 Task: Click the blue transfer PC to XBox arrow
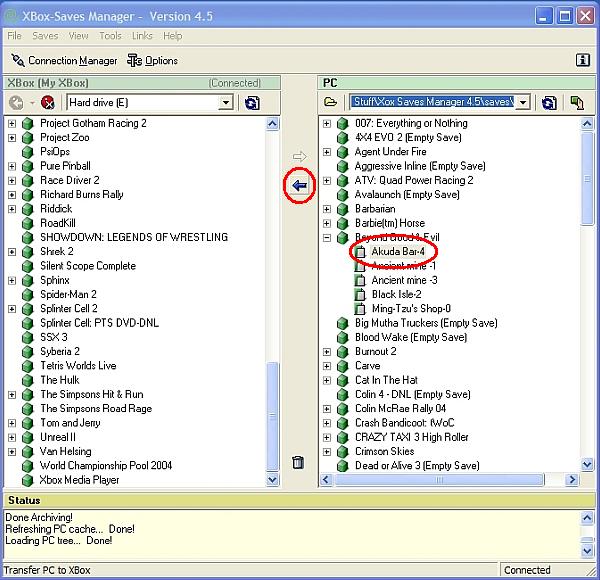(299, 186)
